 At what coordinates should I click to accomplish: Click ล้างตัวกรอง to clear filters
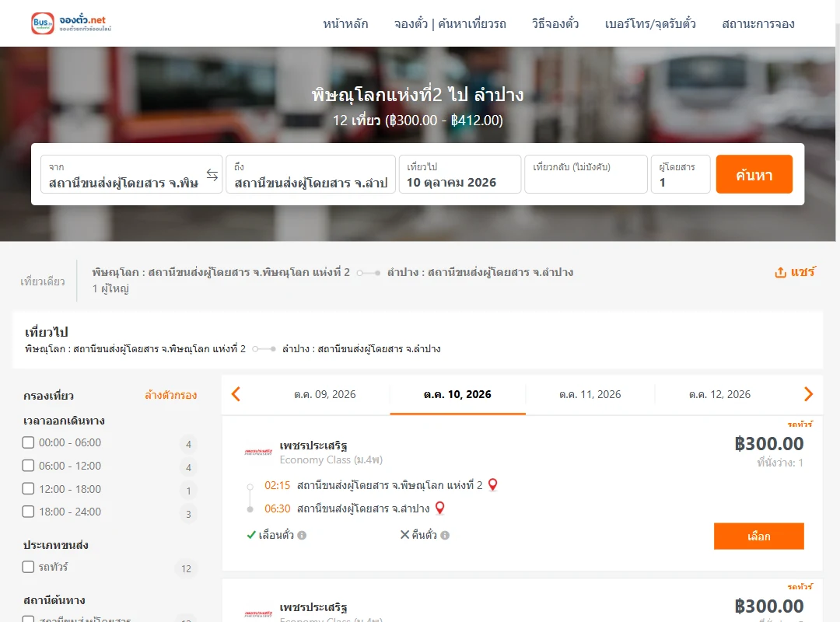171,396
